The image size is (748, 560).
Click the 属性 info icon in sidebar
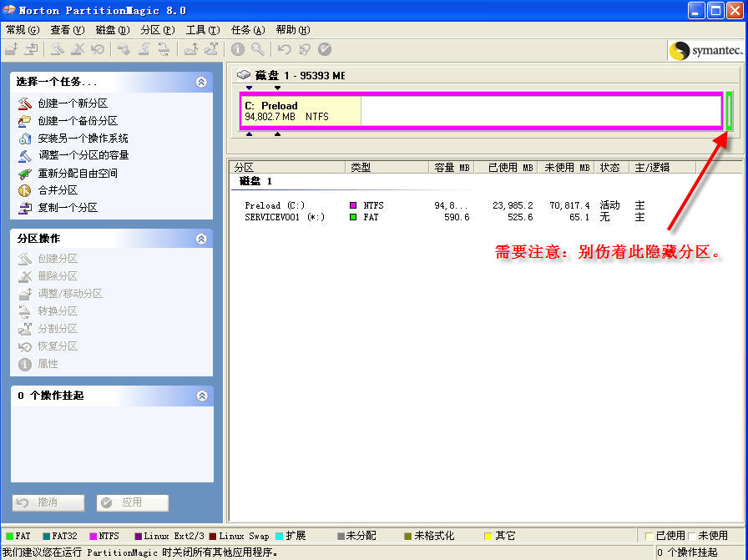(25, 365)
